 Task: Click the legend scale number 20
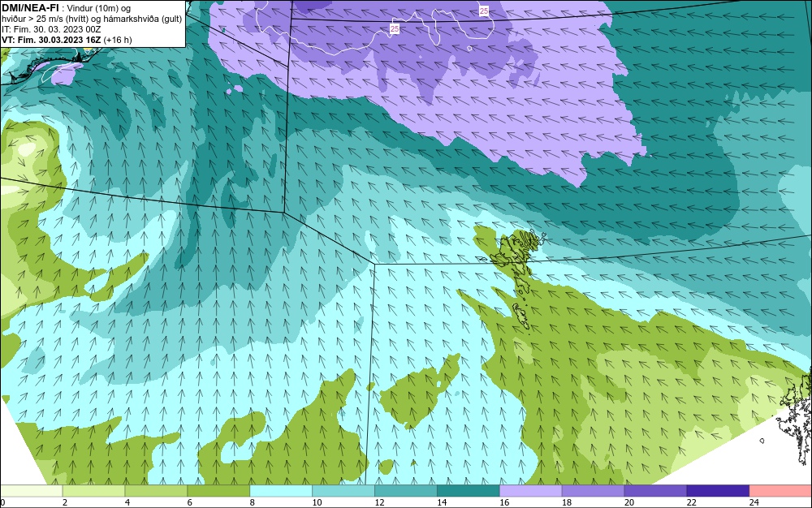tap(629, 502)
